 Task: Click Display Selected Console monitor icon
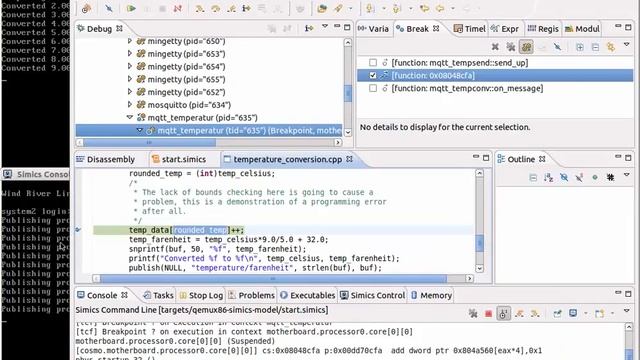click(x=573, y=313)
